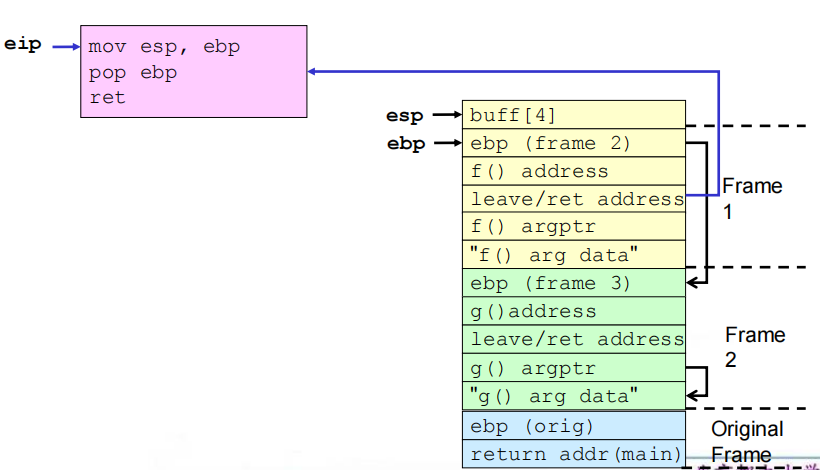Click the "f() arg data" cell
The height and width of the screenshot is (470, 820).
(573, 254)
